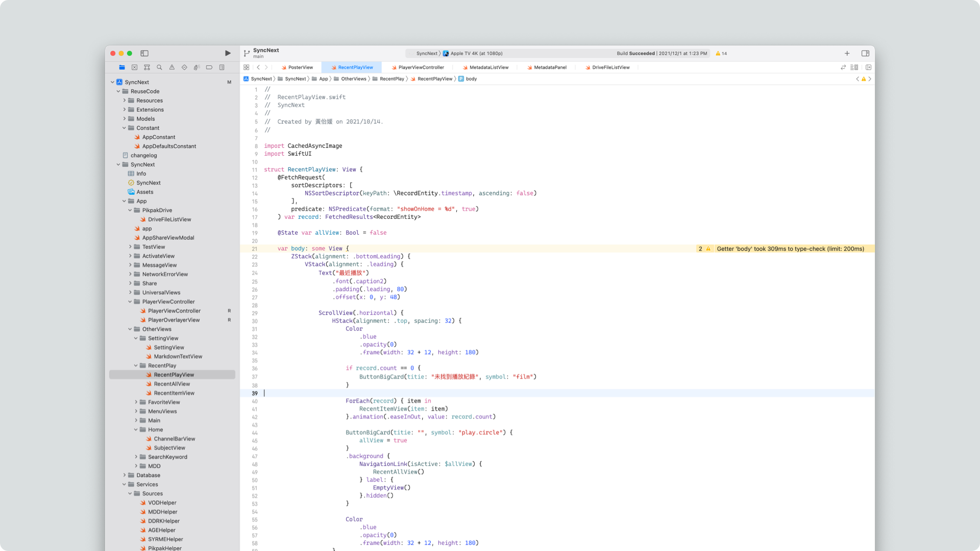Collapse the Services folder

point(124,484)
